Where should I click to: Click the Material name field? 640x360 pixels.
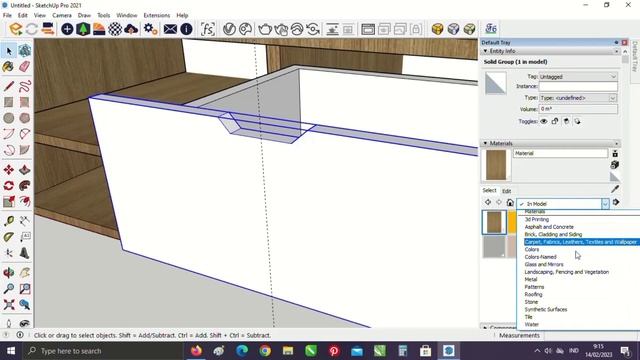point(560,153)
